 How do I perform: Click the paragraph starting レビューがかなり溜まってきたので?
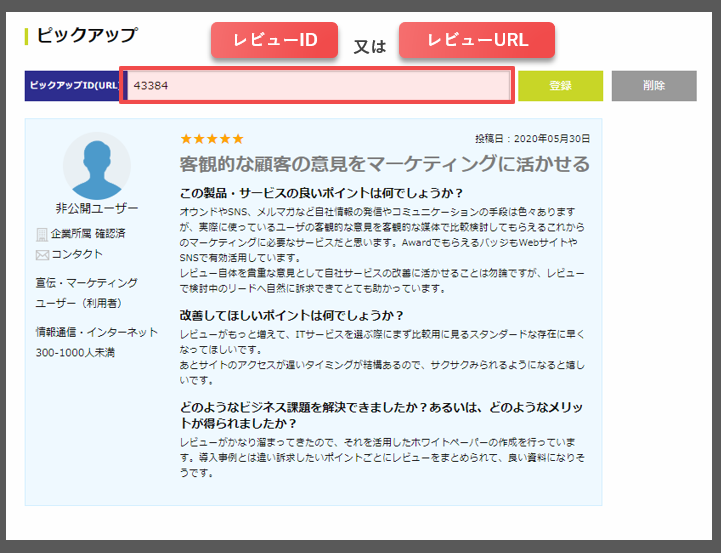tap(382, 457)
